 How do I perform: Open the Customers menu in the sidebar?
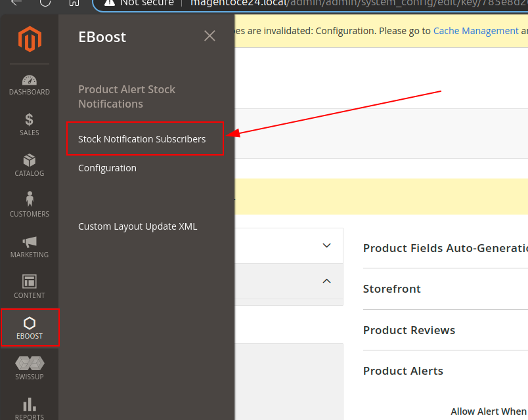tap(30, 205)
